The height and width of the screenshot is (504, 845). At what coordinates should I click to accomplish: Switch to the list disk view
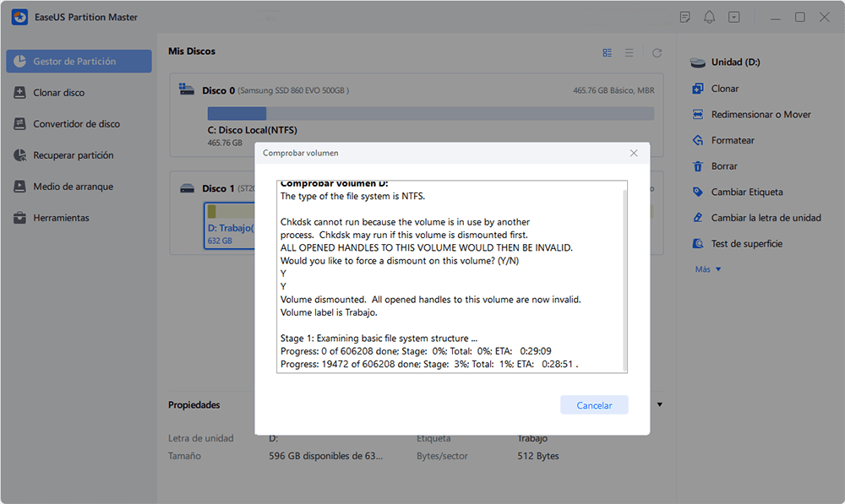click(x=629, y=53)
